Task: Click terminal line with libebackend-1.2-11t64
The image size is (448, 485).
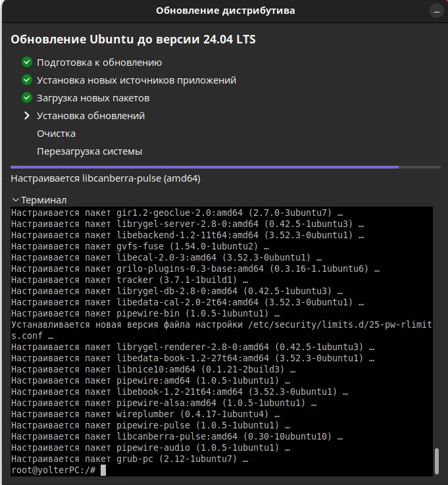Action: pos(187,235)
